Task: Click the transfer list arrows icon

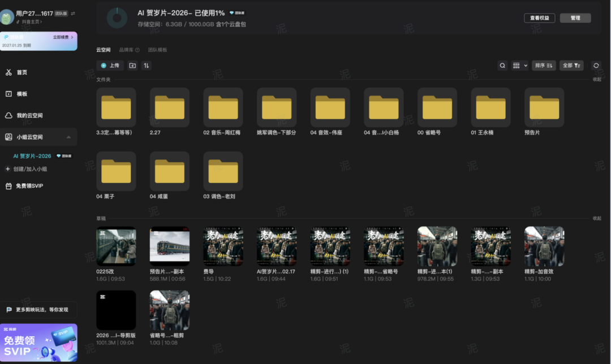Action: [147, 66]
